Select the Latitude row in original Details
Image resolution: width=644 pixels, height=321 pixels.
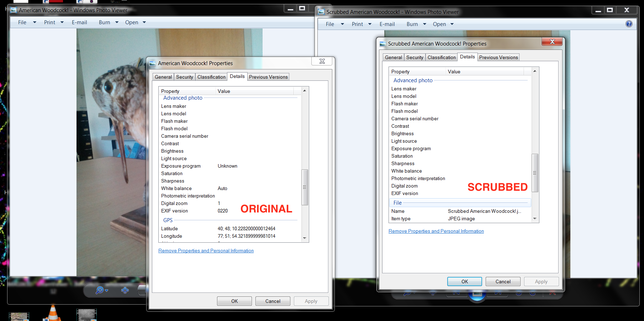click(x=230, y=228)
